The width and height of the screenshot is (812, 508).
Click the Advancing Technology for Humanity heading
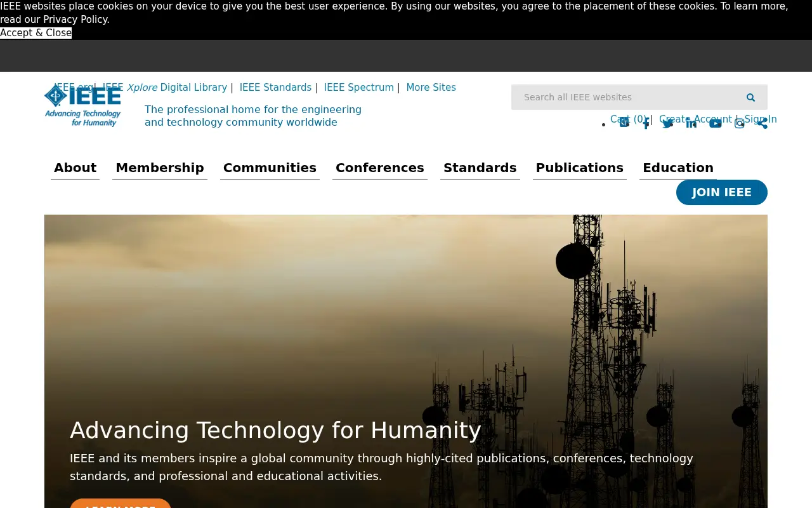coord(275,431)
